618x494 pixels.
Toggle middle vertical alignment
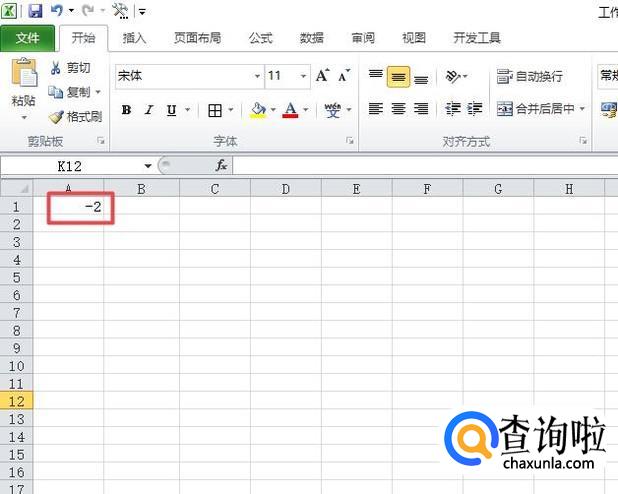coord(398,76)
